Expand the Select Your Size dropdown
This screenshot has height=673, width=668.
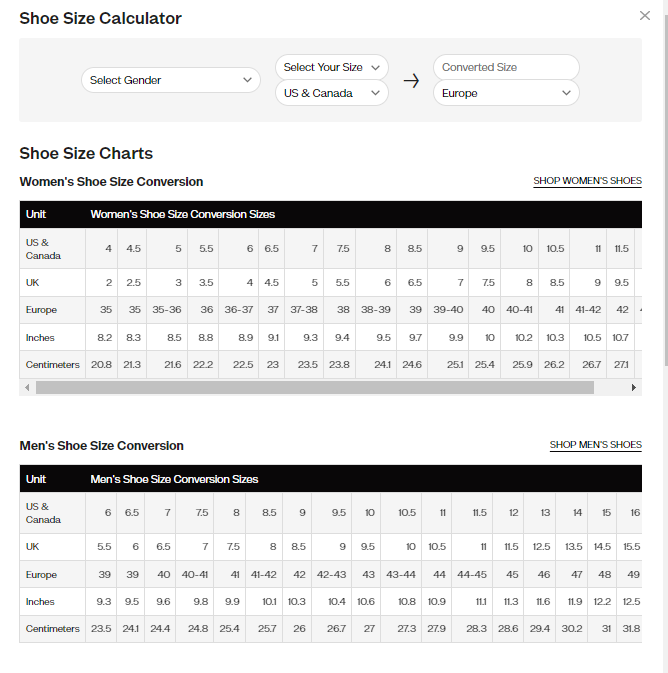(332, 67)
